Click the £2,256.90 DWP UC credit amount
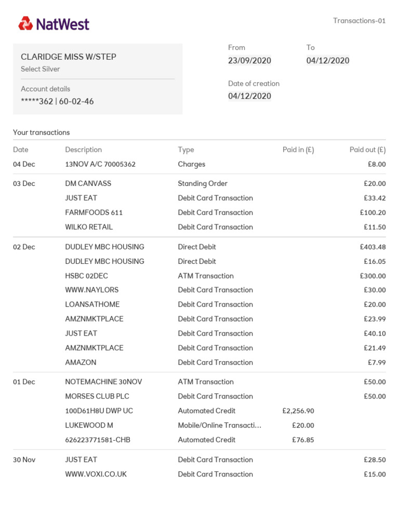399x532 pixels. [298, 411]
